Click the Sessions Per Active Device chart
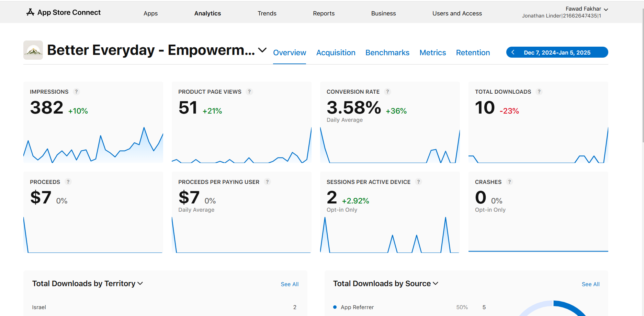This screenshot has width=644, height=316. coord(390,235)
